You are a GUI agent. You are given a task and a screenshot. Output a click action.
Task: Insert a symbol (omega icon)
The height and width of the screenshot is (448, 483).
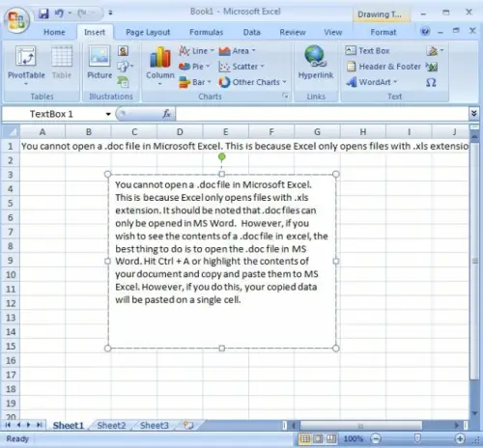[431, 82]
